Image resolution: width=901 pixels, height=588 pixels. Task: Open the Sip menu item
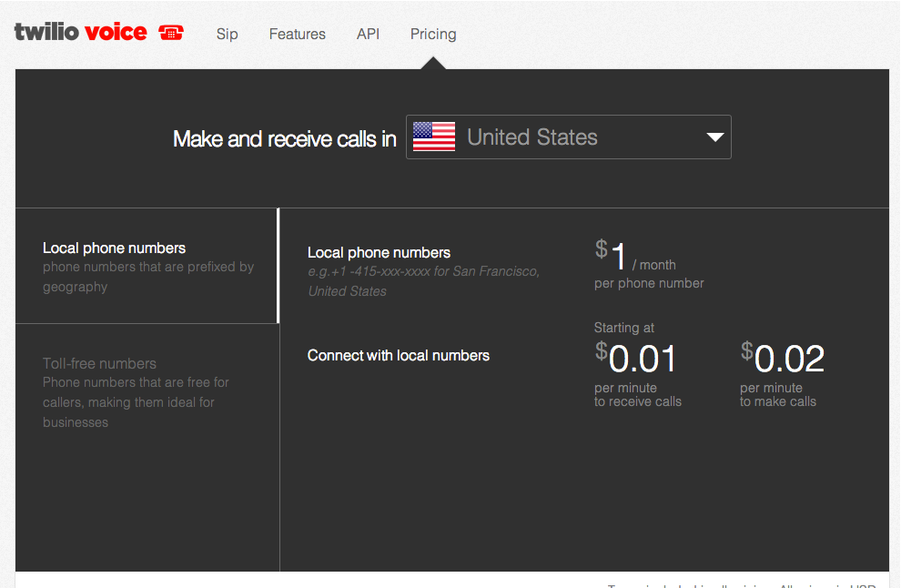(x=227, y=34)
